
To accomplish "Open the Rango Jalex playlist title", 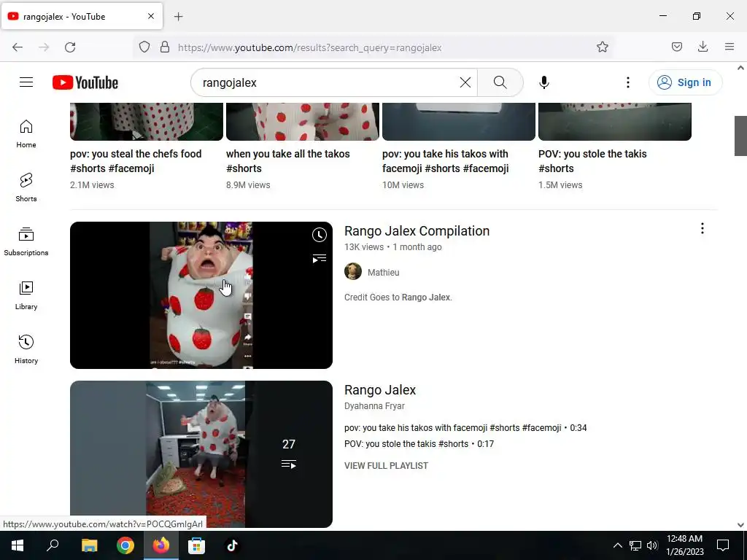I will [380, 390].
